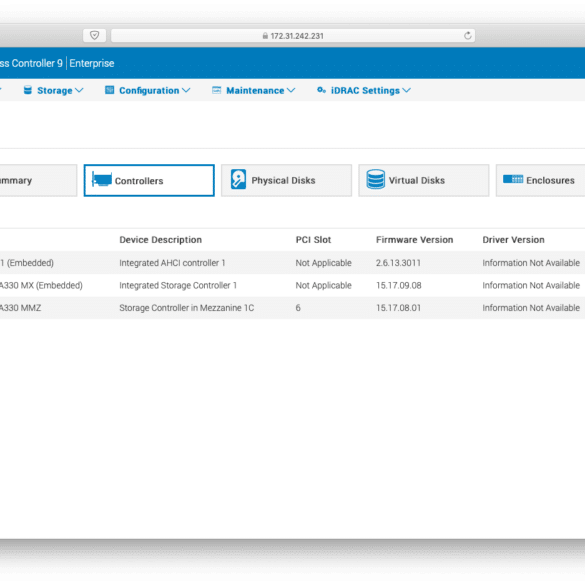The height and width of the screenshot is (585, 585).
Task: Click the lock icon in the address bar
Action: pyautogui.click(x=265, y=36)
